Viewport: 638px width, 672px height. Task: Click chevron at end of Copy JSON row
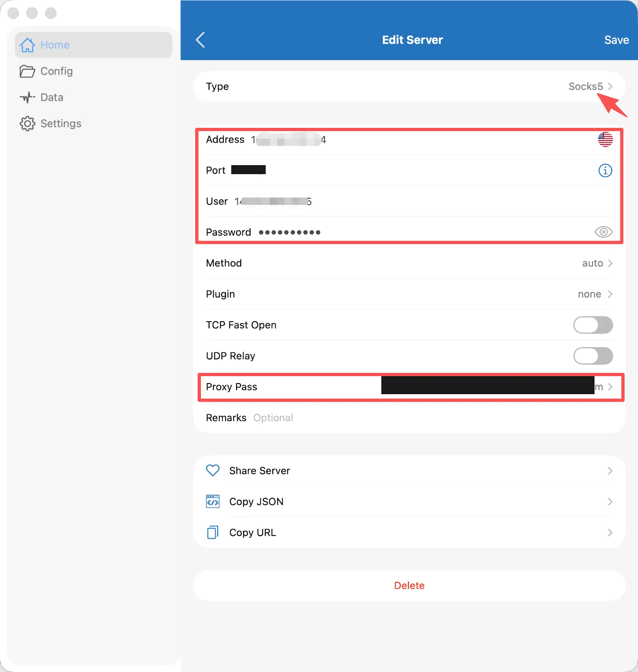pyautogui.click(x=610, y=502)
